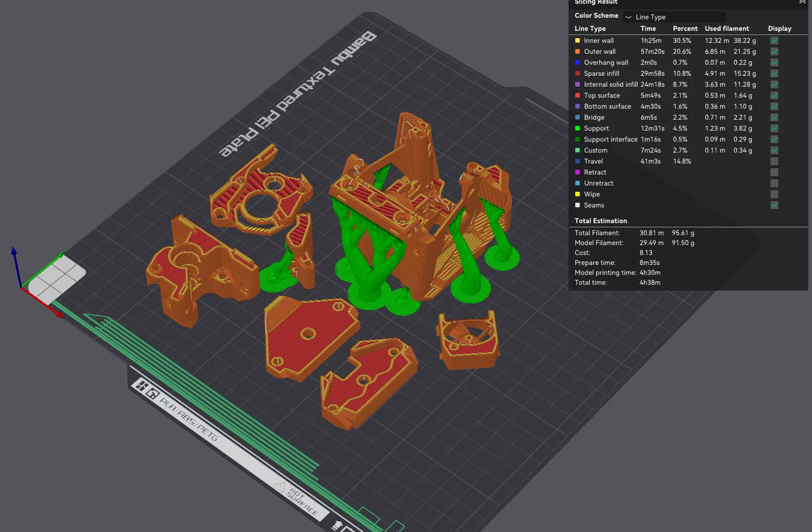Toggle display of Support lines
The image size is (812, 532).
coord(774,128)
